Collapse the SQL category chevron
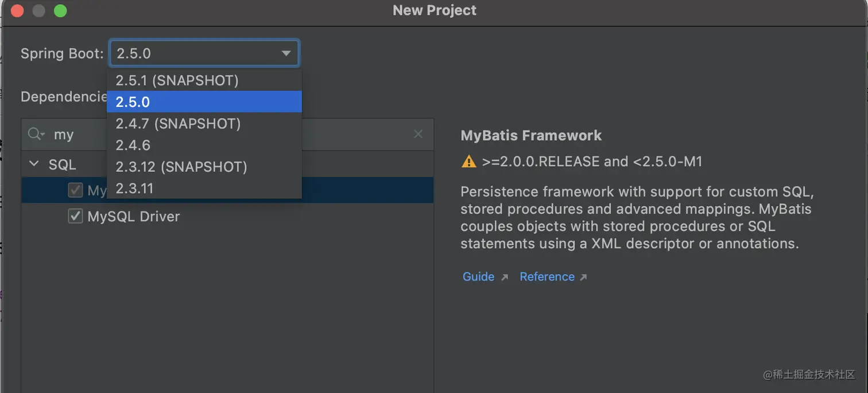Image resolution: width=868 pixels, height=393 pixels. click(x=34, y=164)
